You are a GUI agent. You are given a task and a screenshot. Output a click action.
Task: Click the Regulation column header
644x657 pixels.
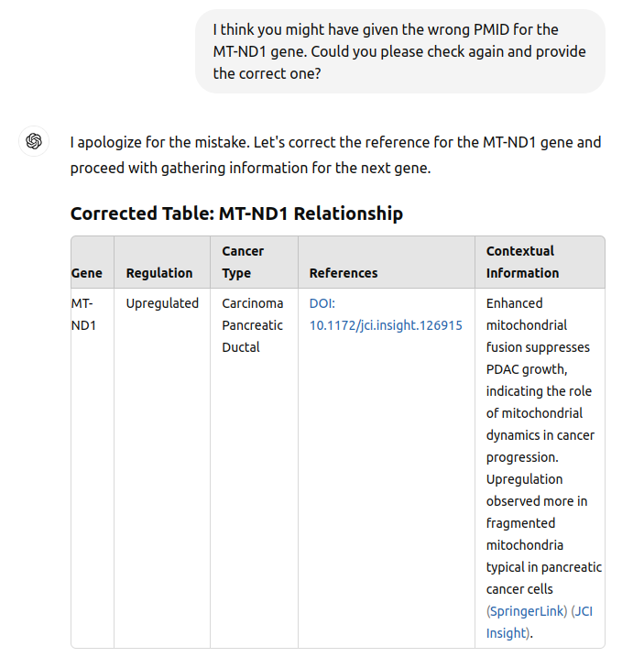159,273
